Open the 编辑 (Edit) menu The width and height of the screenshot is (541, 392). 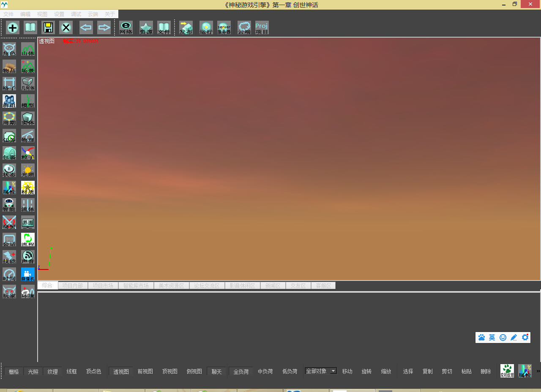coord(25,14)
